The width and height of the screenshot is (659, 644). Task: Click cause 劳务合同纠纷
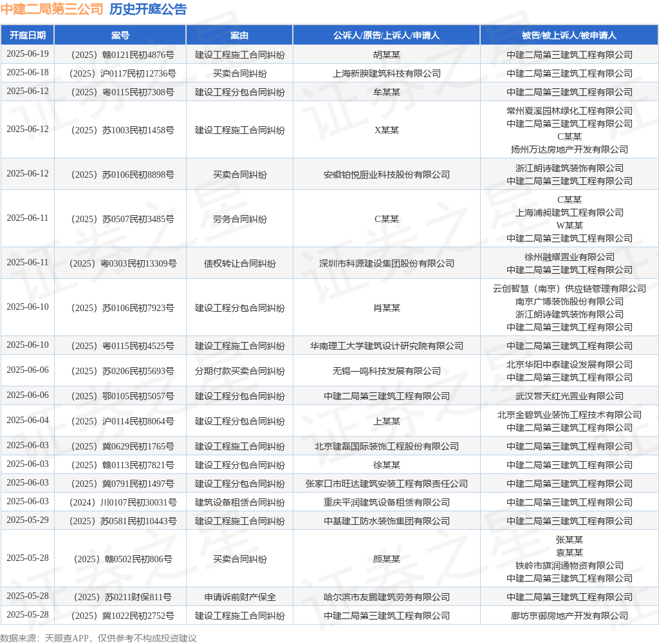239,219
